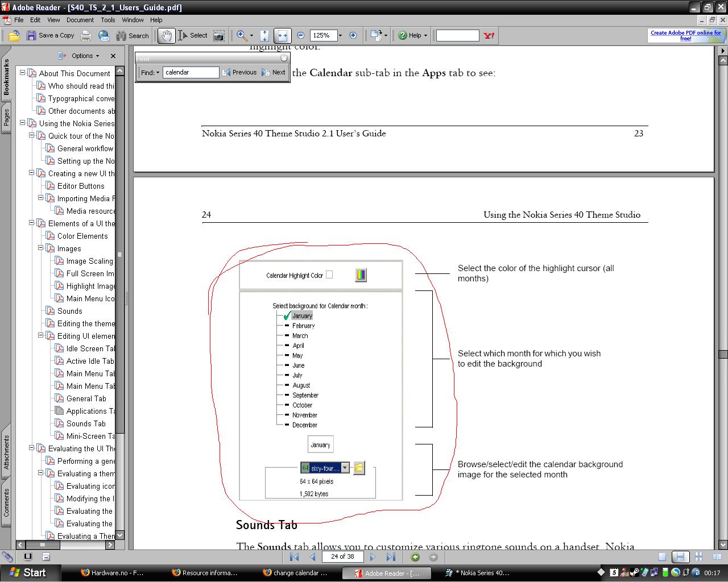Viewport: 728px width, 582px height.
Task: Click Find Next button
Action: click(274, 72)
